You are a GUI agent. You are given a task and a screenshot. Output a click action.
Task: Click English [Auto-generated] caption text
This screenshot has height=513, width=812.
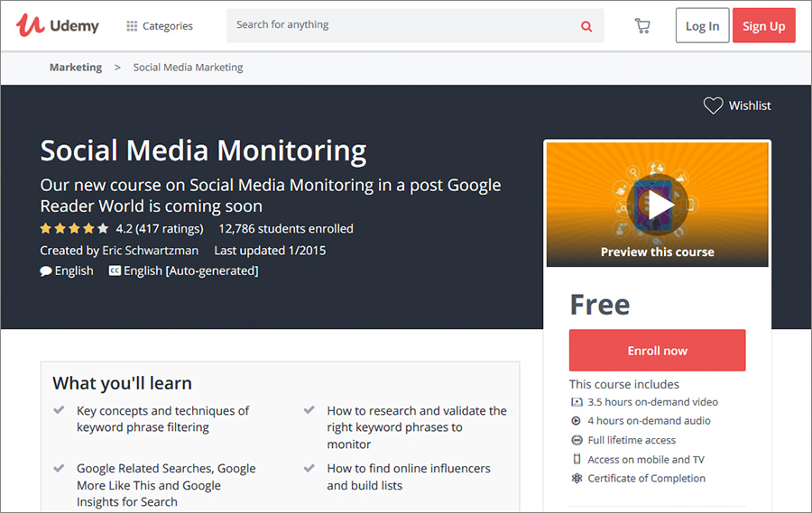pos(191,270)
